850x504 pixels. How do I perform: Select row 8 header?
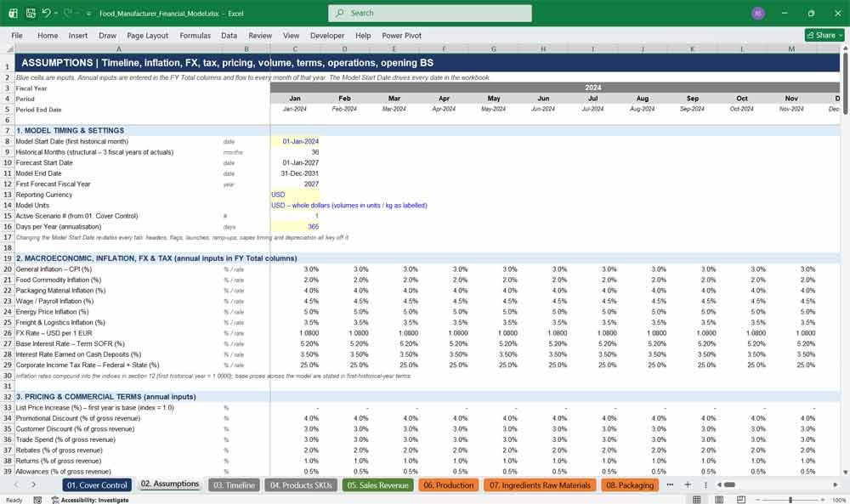tap(8, 141)
